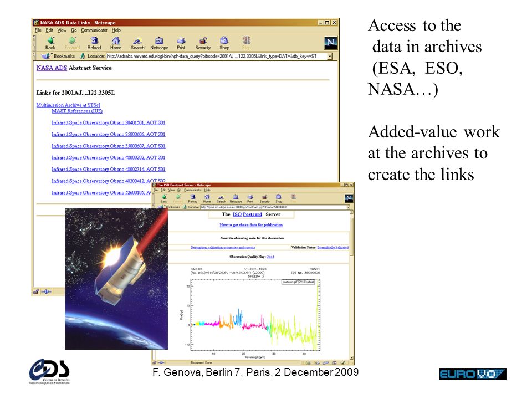532x399 pixels.
Task: Open Go menu in NASA ADS window
Action: (74, 30)
